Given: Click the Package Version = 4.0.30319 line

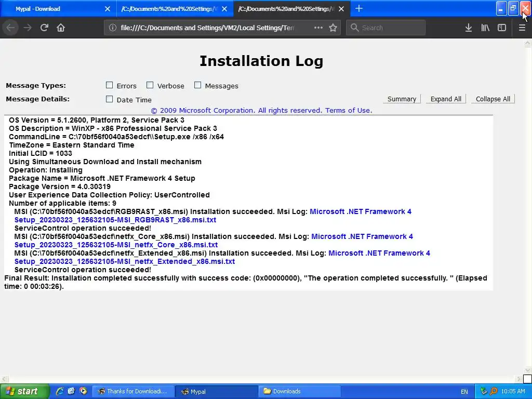Looking at the screenshot, I should point(60,187).
